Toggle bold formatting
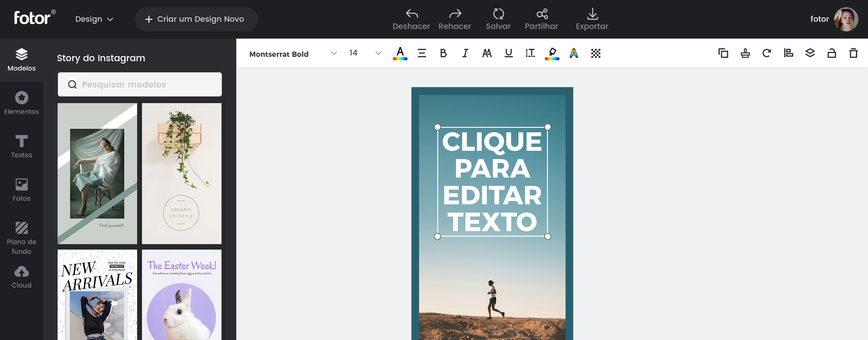The width and height of the screenshot is (868, 340). pyautogui.click(x=443, y=53)
